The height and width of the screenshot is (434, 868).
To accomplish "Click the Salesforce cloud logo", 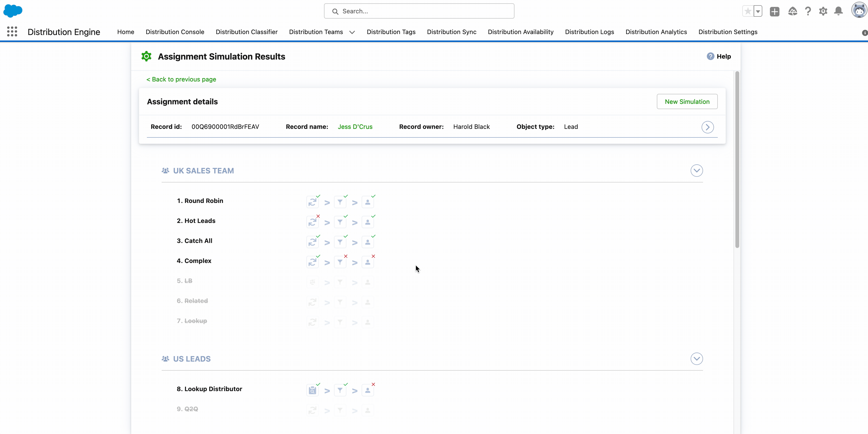I will pos(13,11).
